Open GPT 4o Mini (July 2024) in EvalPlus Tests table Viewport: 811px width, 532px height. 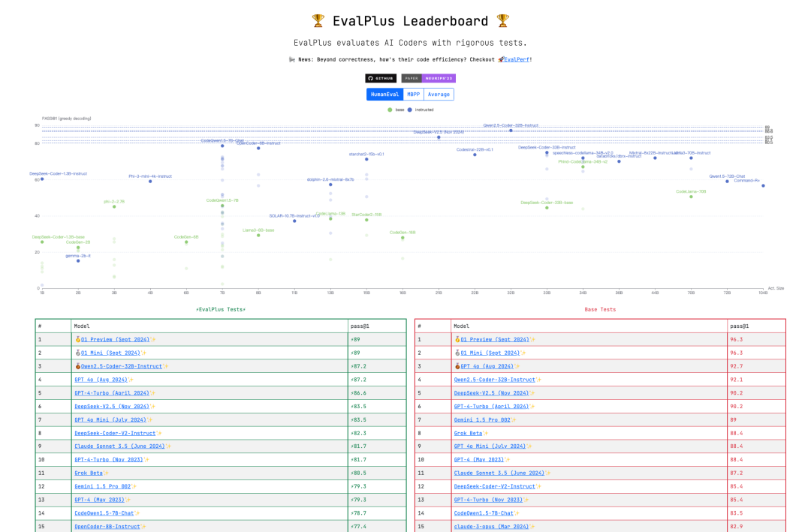[x=110, y=420]
